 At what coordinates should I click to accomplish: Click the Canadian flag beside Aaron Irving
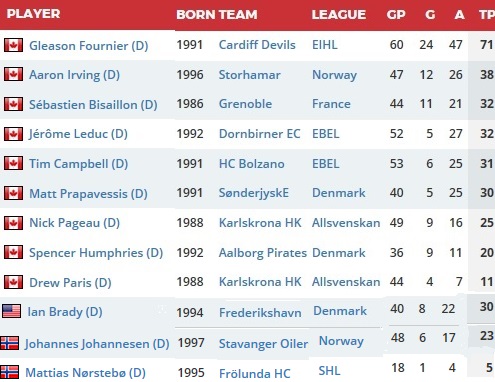pyautogui.click(x=13, y=74)
